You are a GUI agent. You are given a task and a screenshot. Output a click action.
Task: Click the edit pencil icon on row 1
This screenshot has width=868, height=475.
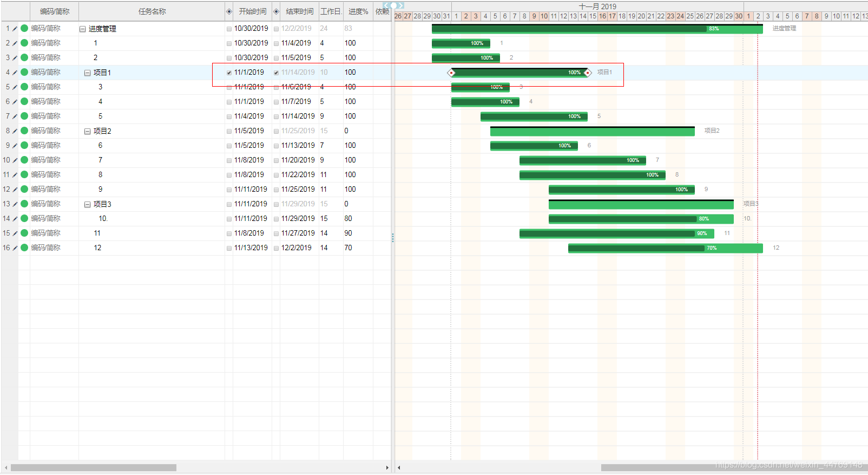point(15,29)
